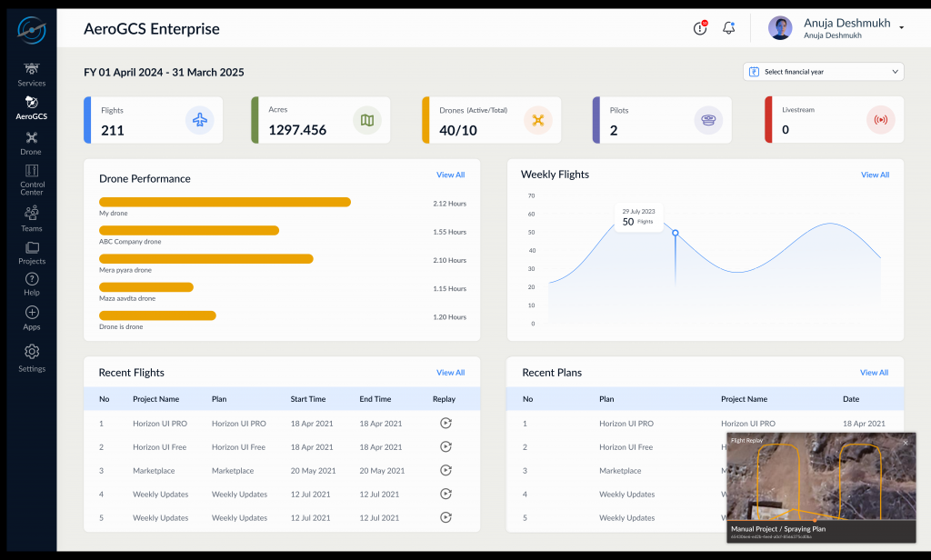Open Help from the sidebar
This screenshot has width=931, height=560.
[x=31, y=284]
